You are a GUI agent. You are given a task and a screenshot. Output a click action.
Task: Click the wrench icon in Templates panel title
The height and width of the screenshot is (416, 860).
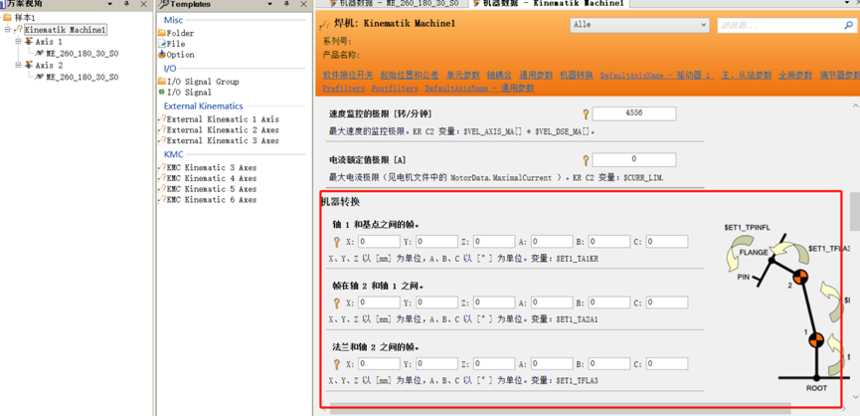click(x=163, y=4)
